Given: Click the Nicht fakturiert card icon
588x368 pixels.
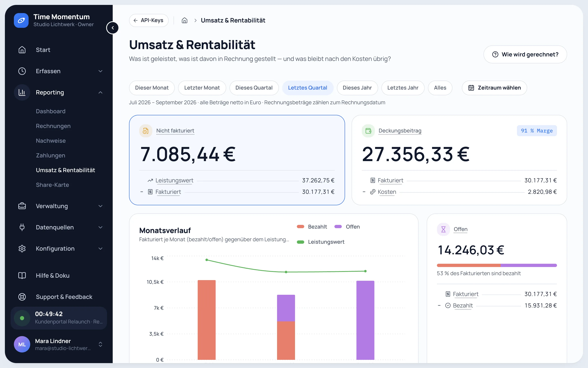Looking at the screenshot, I should (x=146, y=131).
